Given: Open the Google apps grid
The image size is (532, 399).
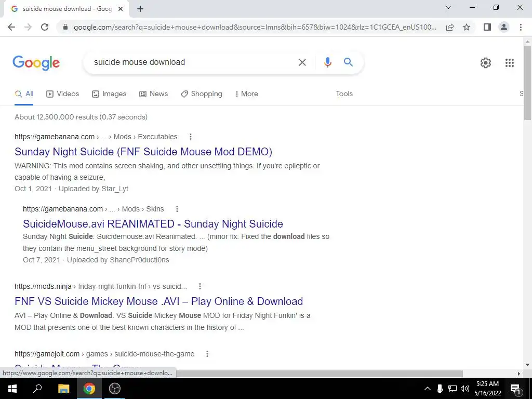Looking at the screenshot, I should (509, 63).
